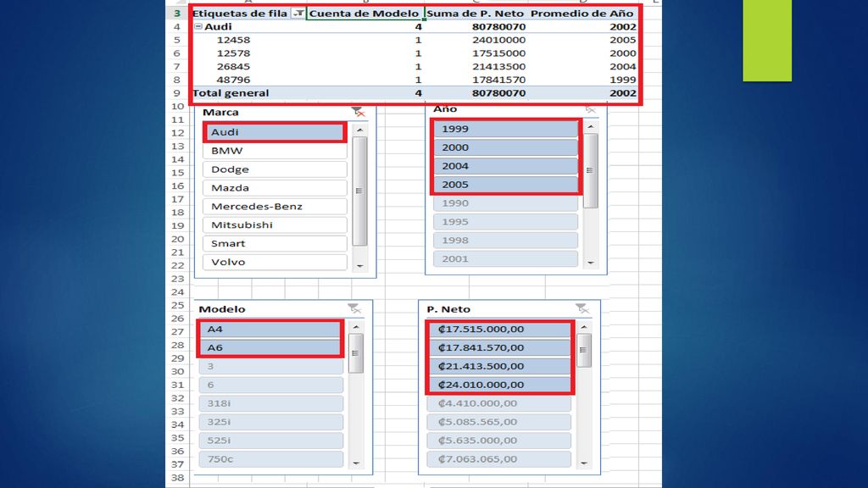The height and width of the screenshot is (488, 868).
Task: Select the Promedio de Año header cell
Action: [x=582, y=14]
